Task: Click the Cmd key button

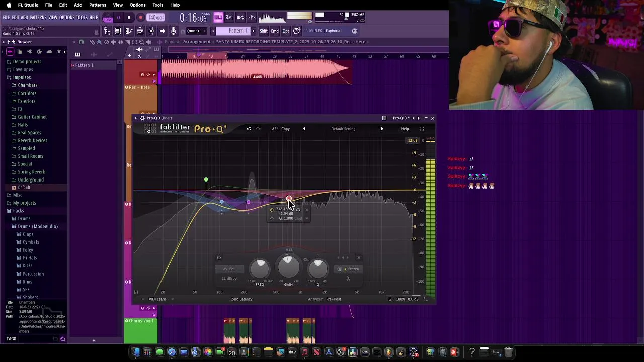Action: tap(275, 31)
